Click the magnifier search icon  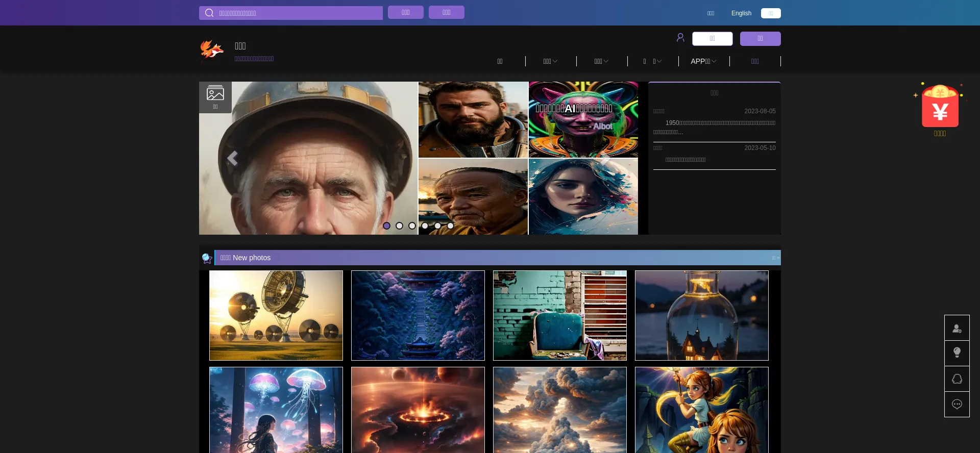[x=209, y=13]
